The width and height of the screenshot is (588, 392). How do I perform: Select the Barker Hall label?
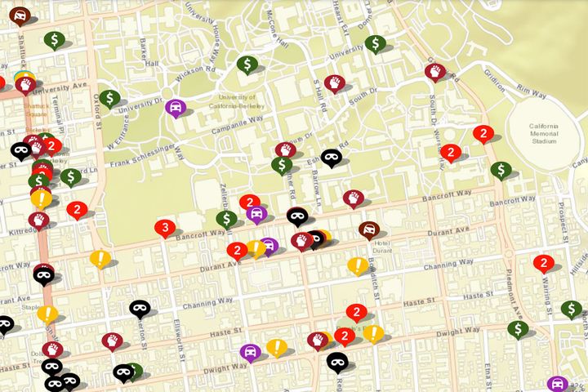pos(147,53)
